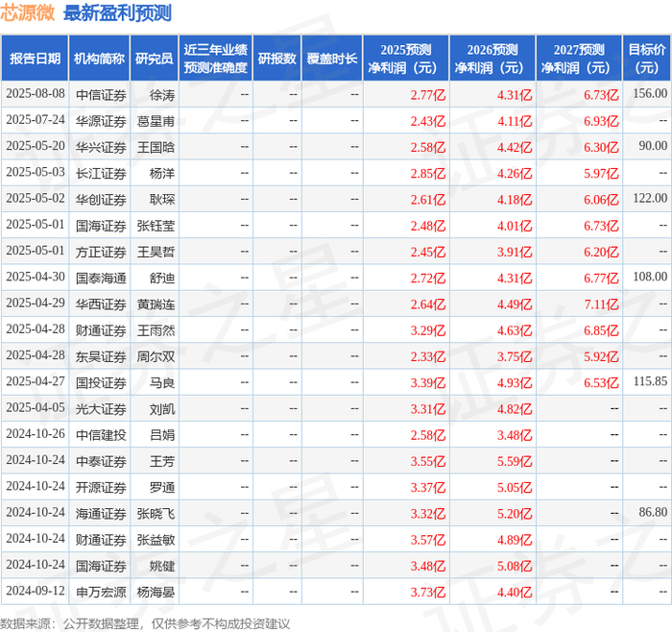This screenshot has width=672, height=632.
Task: Select the 156.00 target price cell
Action: (x=650, y=93)
